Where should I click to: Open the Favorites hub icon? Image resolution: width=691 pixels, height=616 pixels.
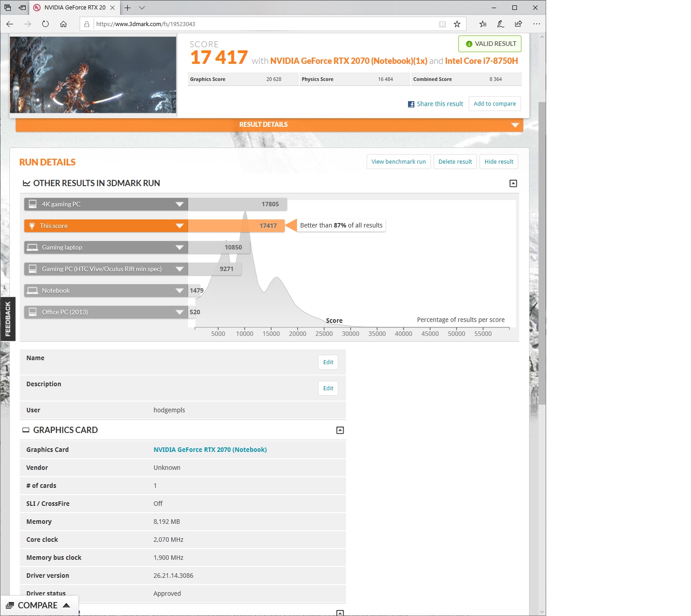pos(483,24)
